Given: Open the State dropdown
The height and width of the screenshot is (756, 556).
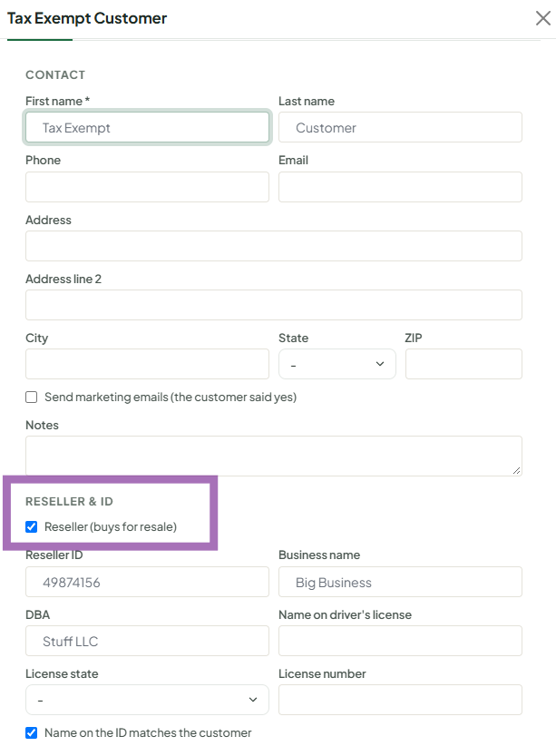Looking at the screenshot, I should point(337,364).
